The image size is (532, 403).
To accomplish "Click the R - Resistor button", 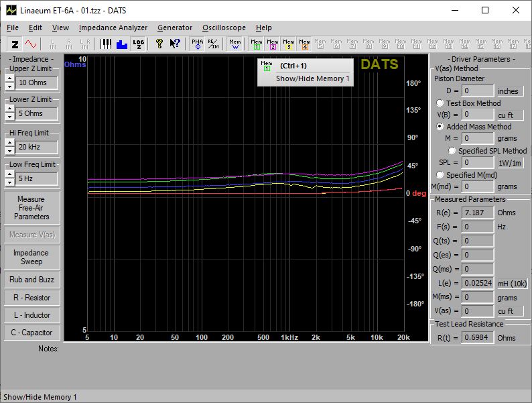I will [31, 298].
